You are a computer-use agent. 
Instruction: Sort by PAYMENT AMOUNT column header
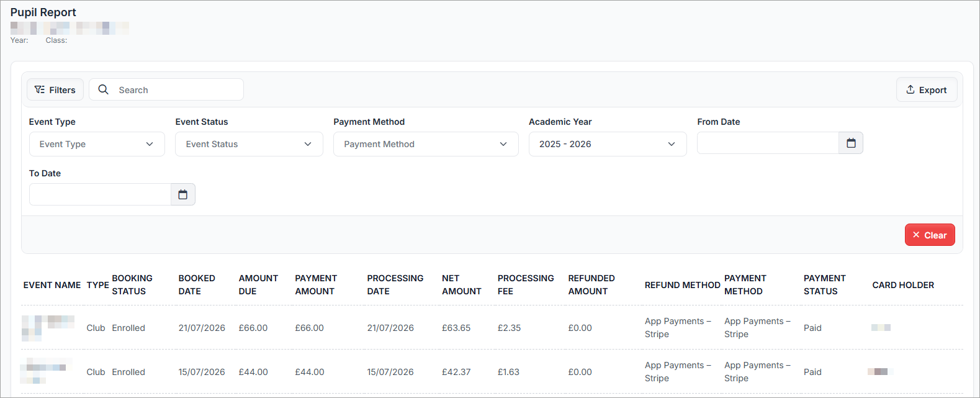316,284
